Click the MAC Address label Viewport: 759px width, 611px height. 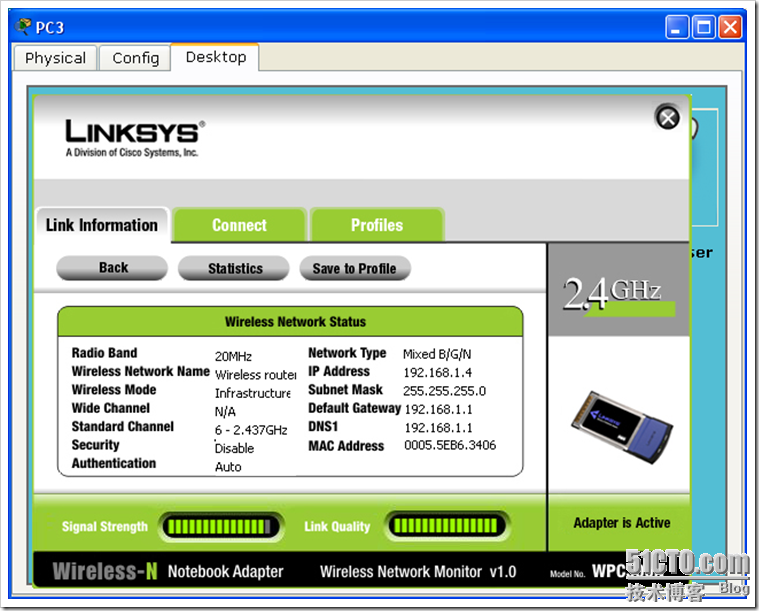click(346, 446)
